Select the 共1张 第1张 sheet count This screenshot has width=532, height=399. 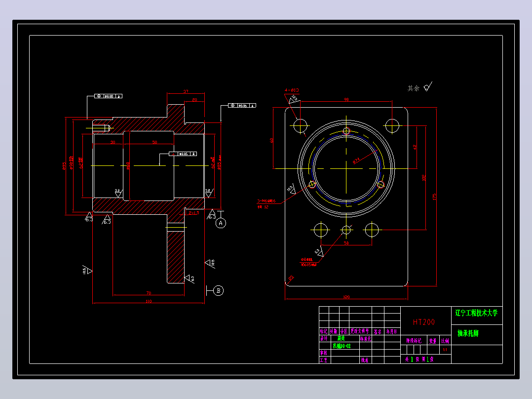[418, 359]
